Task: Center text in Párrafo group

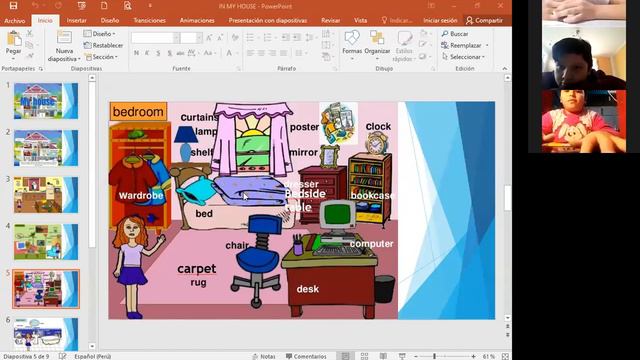Action: [x=261, y=53]
